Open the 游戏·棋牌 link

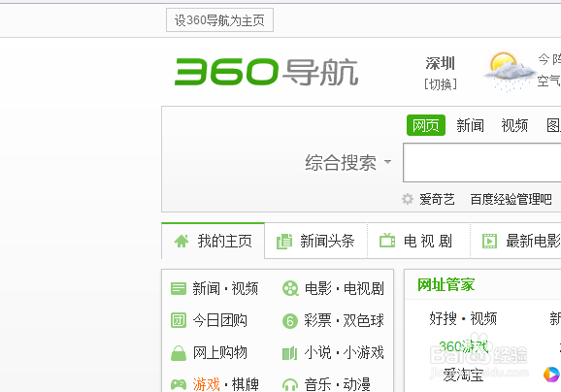[x=225, y=385]
